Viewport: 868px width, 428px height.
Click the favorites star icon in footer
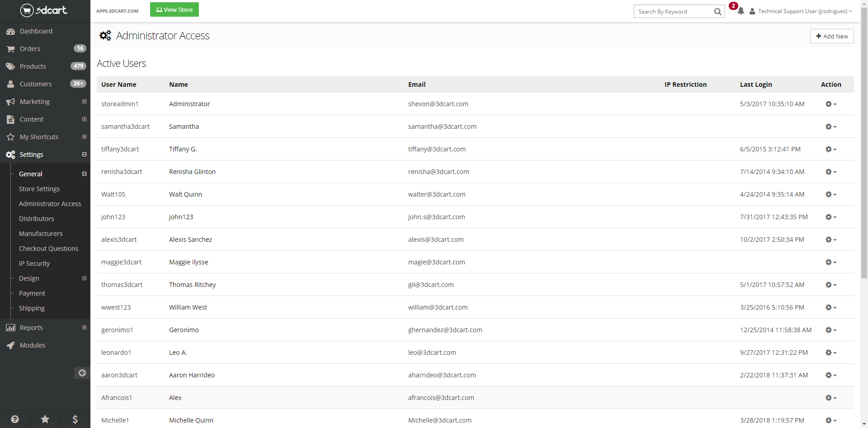pyautogui.click(x=45, y=419)
